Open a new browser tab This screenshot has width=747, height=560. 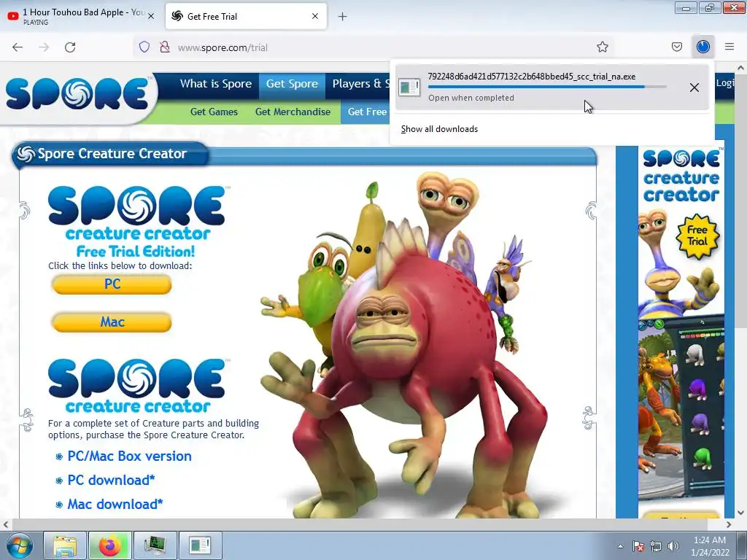tap(343, 17)
